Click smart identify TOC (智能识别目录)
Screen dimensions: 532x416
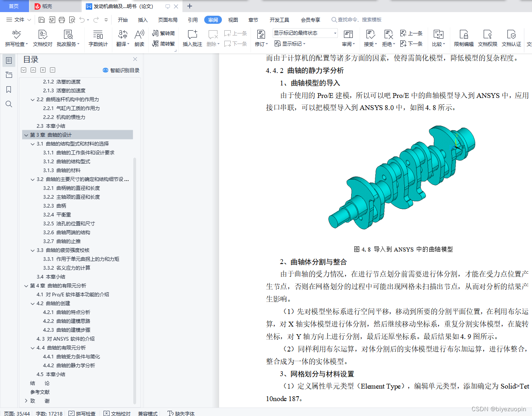click(121, 70)
